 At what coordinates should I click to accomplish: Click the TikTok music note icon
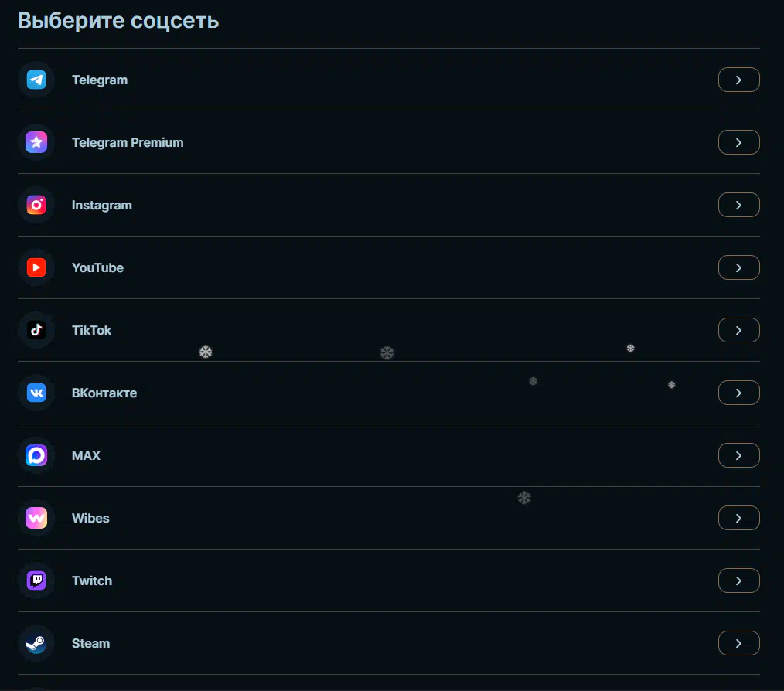coord(36,330)
